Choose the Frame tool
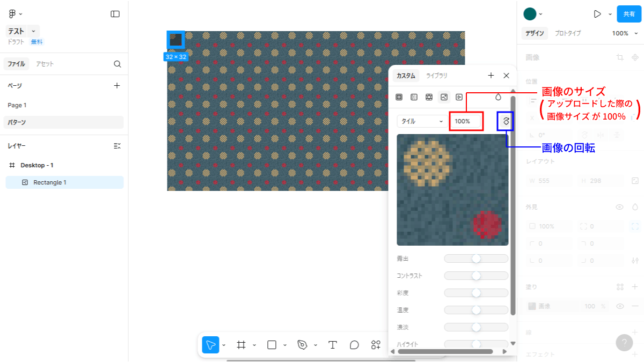The image size is (644, 362). point(241,345)
